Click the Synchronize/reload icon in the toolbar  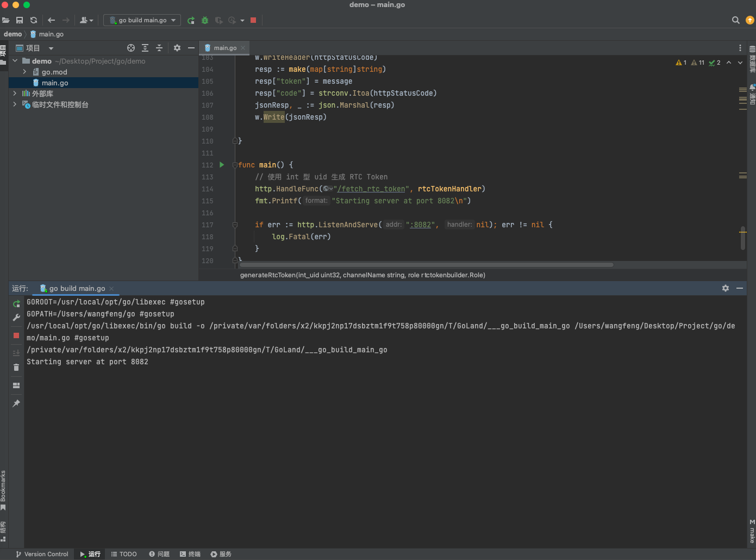coord(34,20)
